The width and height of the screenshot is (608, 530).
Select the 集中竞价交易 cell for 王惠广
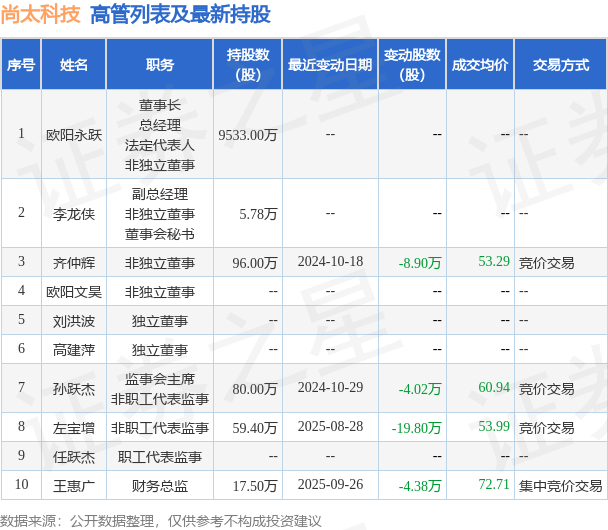(560, 486)
